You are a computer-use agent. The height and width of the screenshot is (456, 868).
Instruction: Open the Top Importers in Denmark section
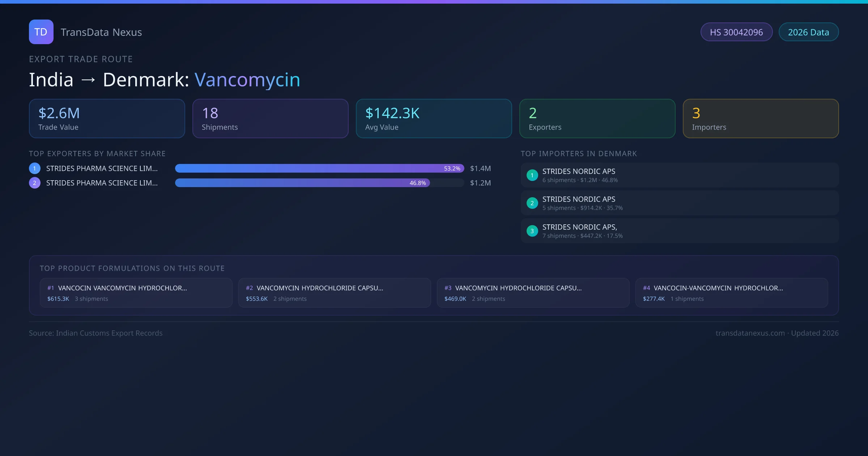click(579, 153)
